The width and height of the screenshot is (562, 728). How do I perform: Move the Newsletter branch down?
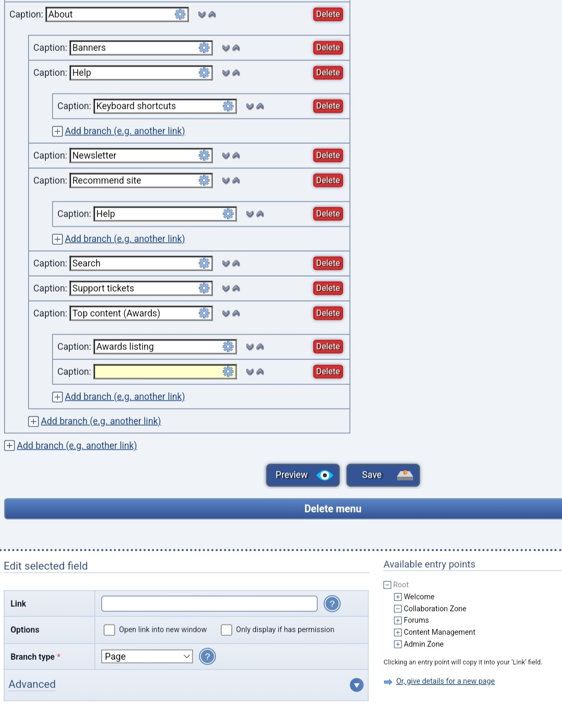[x=226, y=156]
